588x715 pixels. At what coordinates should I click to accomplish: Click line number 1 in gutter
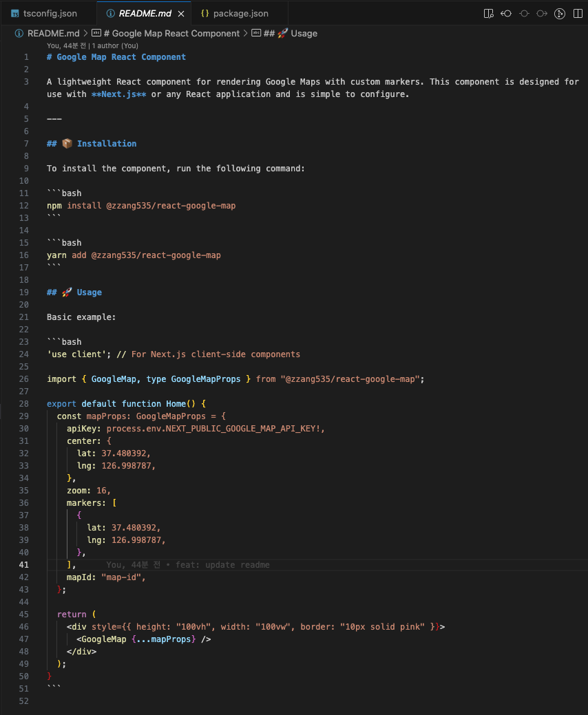point(26,57)
